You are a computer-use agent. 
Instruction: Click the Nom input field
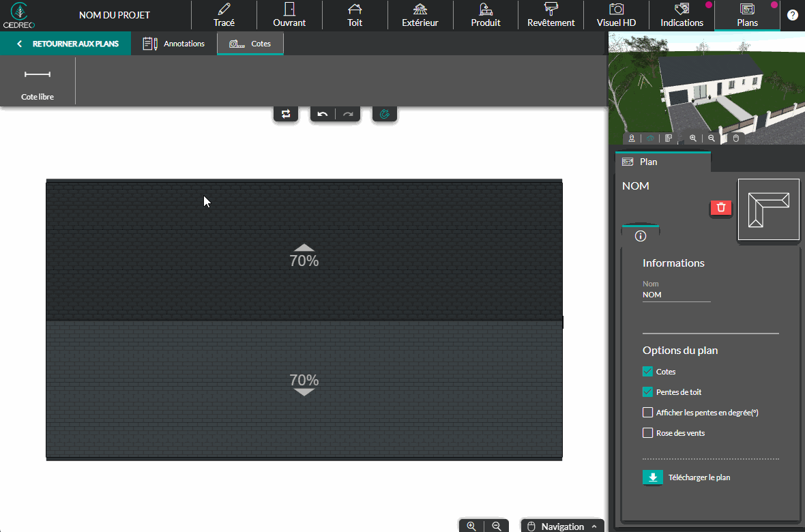tap(677, 295)
